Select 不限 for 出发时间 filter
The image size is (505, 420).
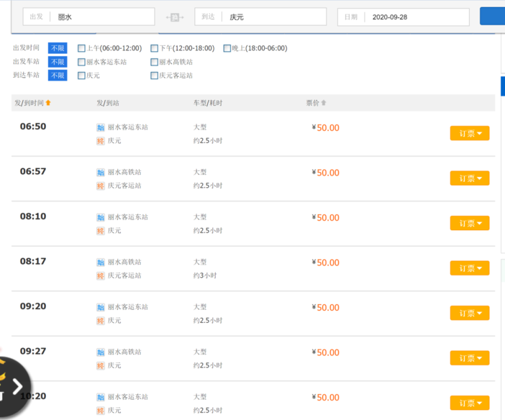pyautogui.click(x=58, y=48)
